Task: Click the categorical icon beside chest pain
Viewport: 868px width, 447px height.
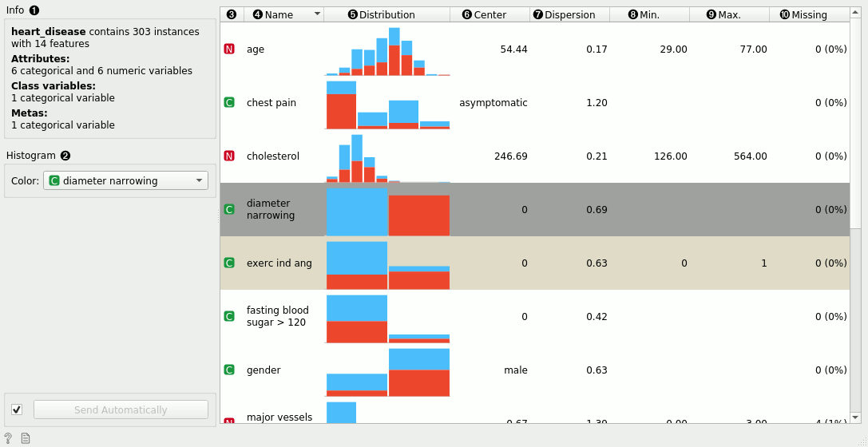Action: coord(229,103)
